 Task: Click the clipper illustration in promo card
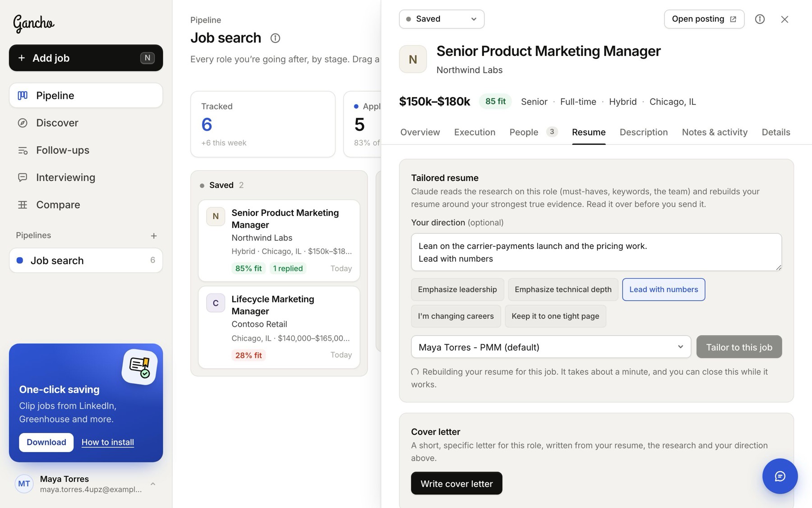[x=139, y=366]
